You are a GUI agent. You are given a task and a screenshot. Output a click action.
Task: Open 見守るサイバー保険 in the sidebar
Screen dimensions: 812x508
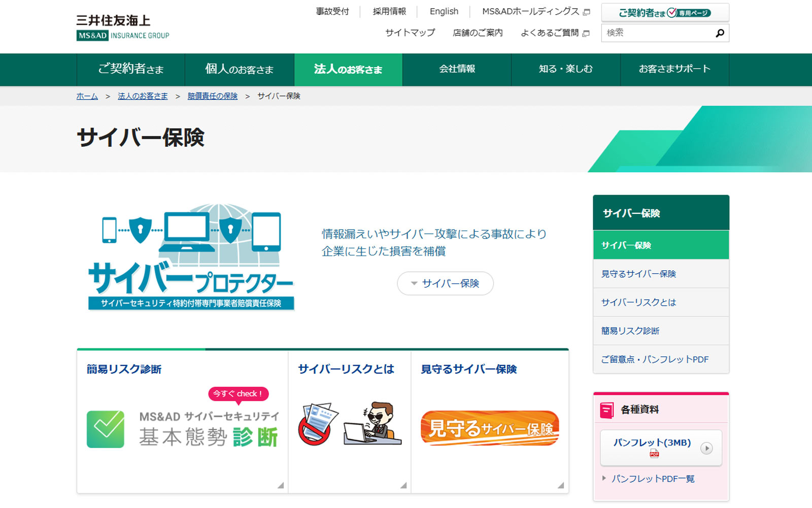(661, 274)
